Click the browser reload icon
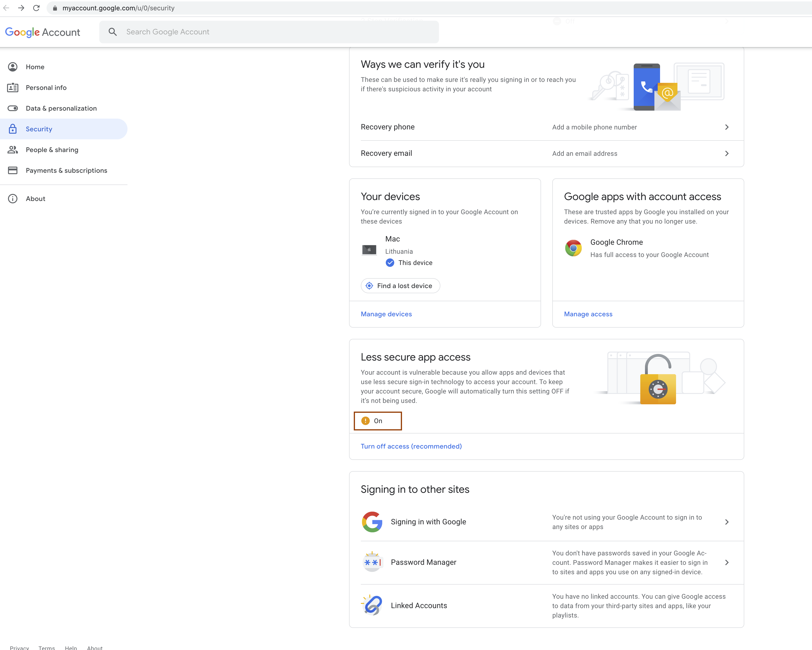The image size is (812, 650). point(36,8)
